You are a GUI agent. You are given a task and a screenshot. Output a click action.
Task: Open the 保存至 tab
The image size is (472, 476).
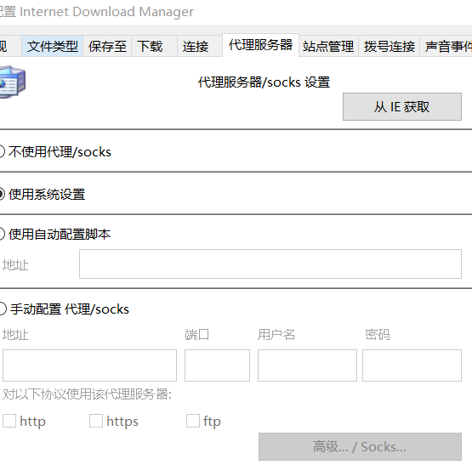(x=107, y=46)
